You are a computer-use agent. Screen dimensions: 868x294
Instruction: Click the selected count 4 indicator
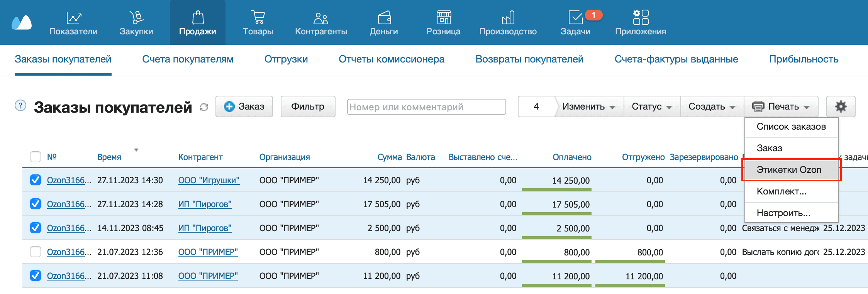pos(536,106)
